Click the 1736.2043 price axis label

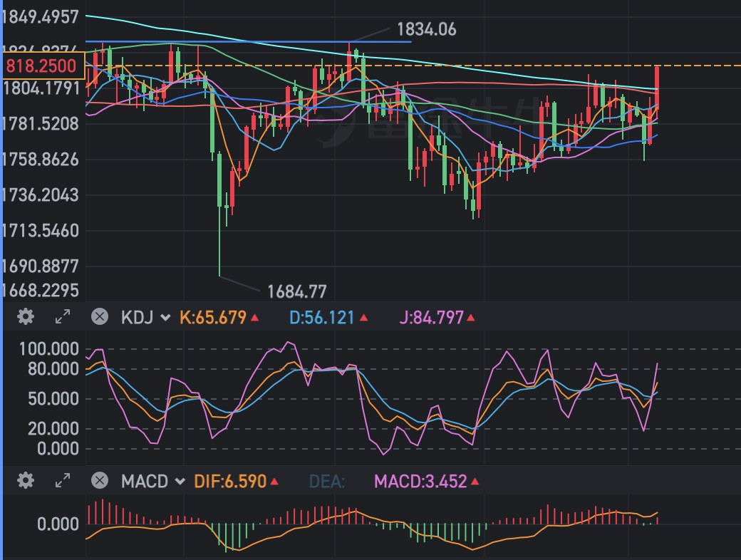point(40,195)
